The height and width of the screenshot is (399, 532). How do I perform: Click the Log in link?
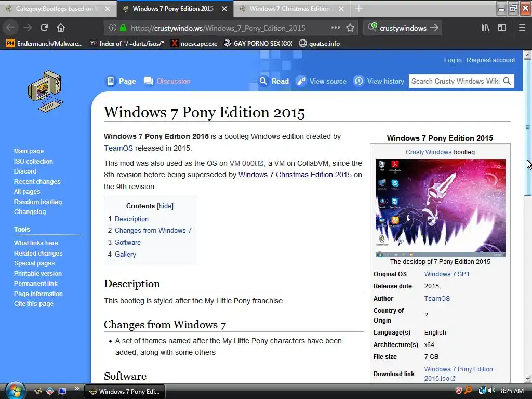pyautogui.click(x=453, y=60)
